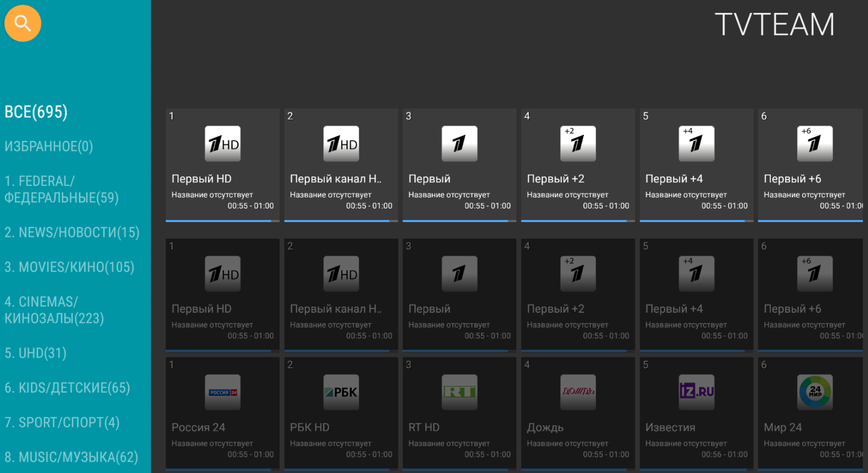Image resolution: width=868 pixels, height=473 pixels.
Task: Click Первый +6 logo in the top row
Action: [814, 144]
